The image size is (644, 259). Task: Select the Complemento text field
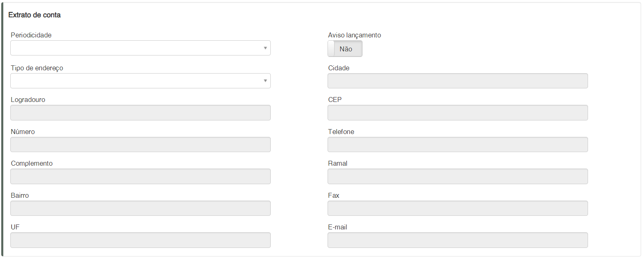140,176
